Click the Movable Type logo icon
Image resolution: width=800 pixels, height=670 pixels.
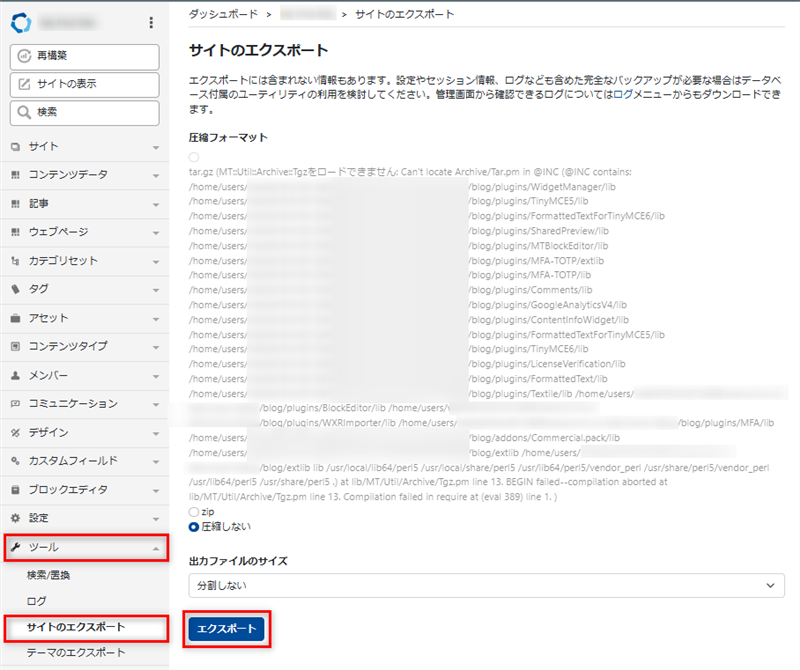click(x=19, y=22)
